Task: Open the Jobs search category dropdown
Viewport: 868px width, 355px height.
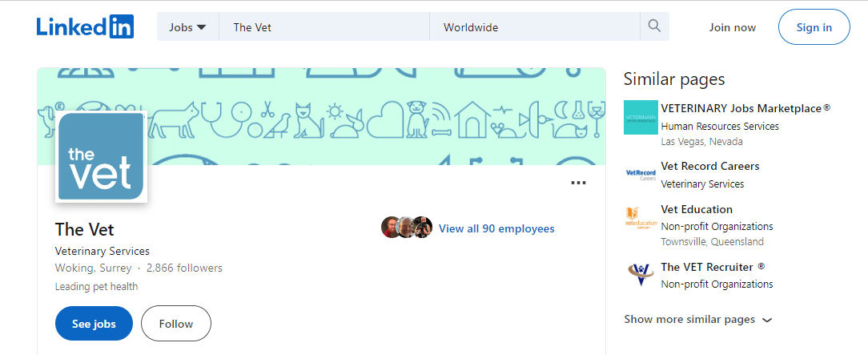Action: point(187,27)
